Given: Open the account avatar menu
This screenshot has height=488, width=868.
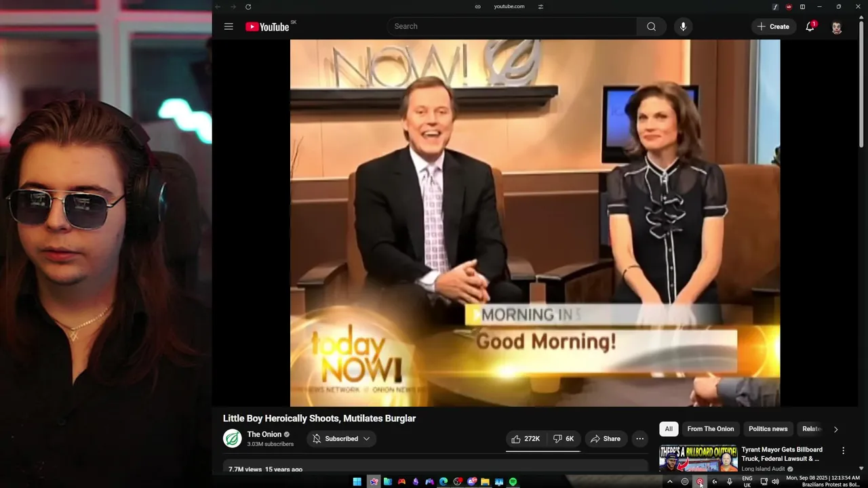Looking at the screenshot, I should [837, 26].
